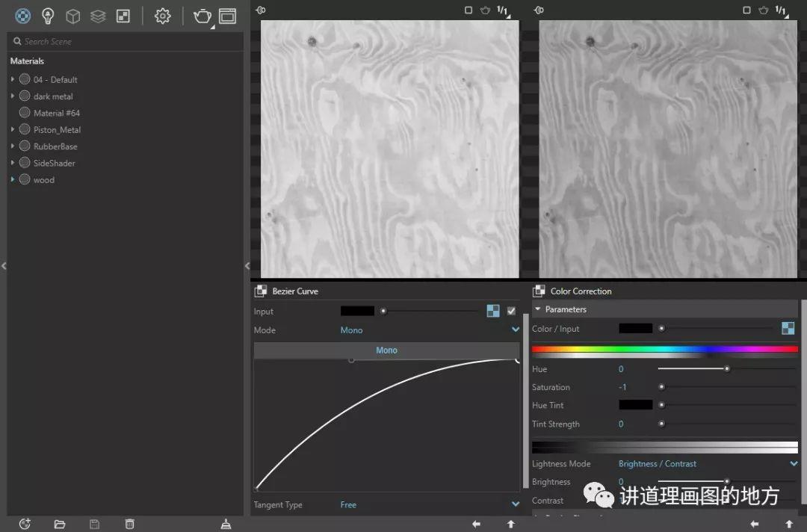Start a render with the teapot icon
The height and width of the screenshot is (532, 807).
click(x=202, y=16)
